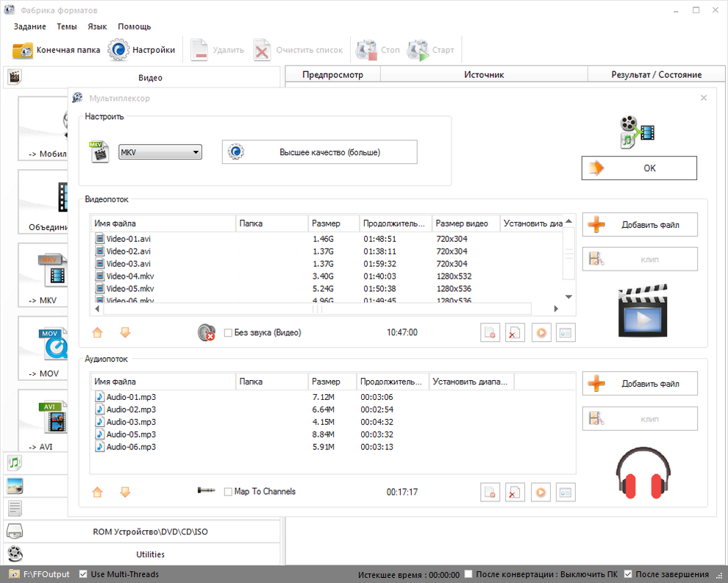Enable Без звука (Видео) checkbox
728x583 pixels.
(228, 332)
